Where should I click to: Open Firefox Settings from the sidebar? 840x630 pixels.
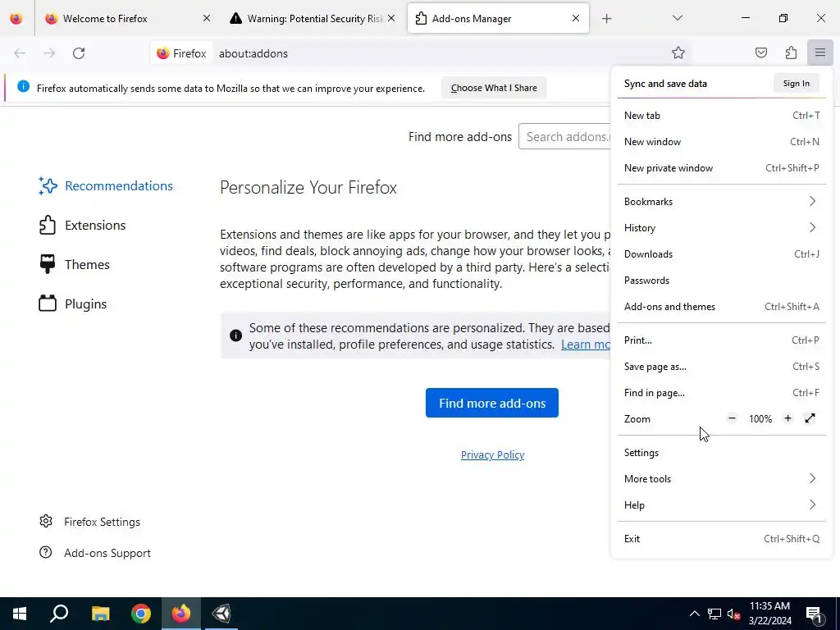click(x=89, y=522)
